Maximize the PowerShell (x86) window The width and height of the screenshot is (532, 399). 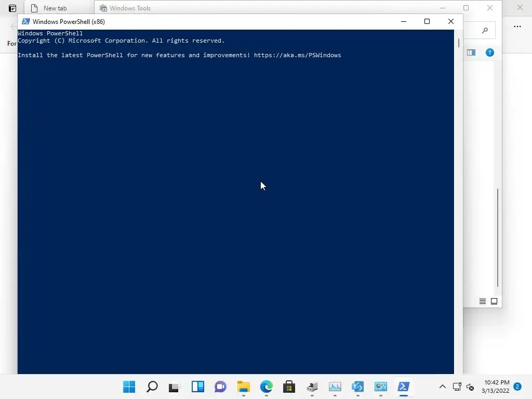pyautogui.click(x=427, y=21)
